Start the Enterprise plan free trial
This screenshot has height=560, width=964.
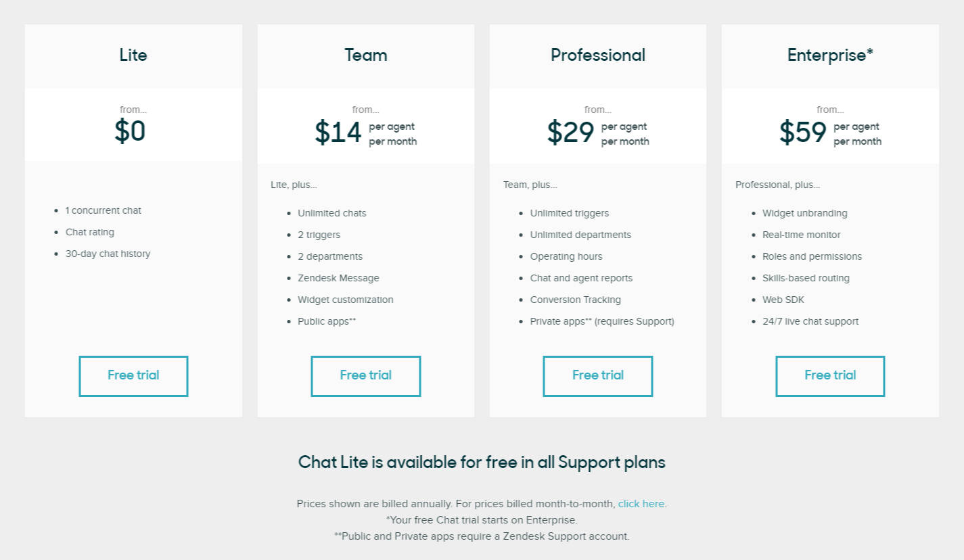(x=830, y=376)
